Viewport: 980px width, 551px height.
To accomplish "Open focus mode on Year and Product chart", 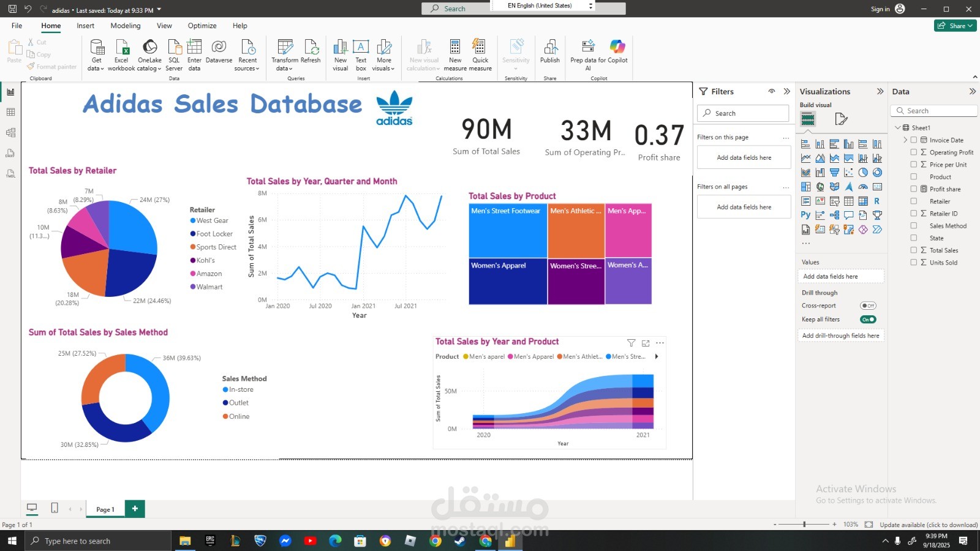I will click(x=646, y=343).
